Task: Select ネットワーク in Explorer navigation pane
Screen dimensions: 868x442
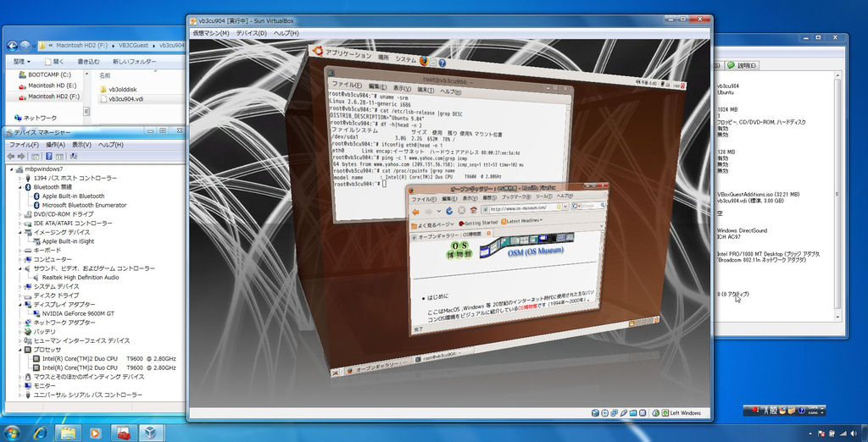Action: tap(36, 118)
